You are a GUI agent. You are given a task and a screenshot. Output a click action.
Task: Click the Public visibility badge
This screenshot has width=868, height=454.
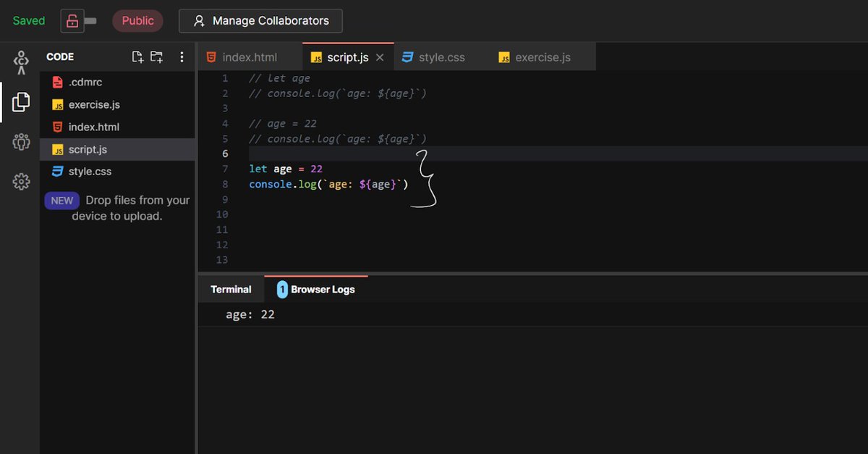[137, 20]
